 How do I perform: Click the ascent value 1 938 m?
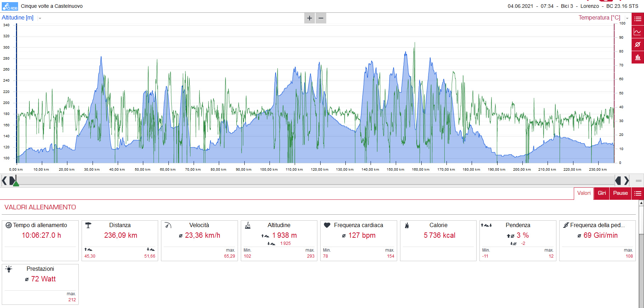(284, 236)
